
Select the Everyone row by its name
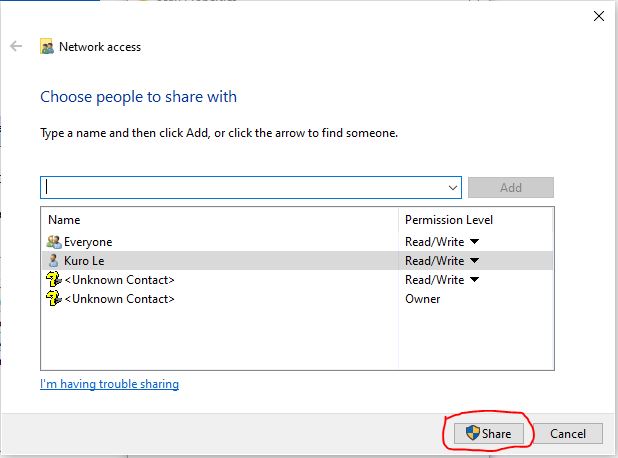[x=88, y=242]
